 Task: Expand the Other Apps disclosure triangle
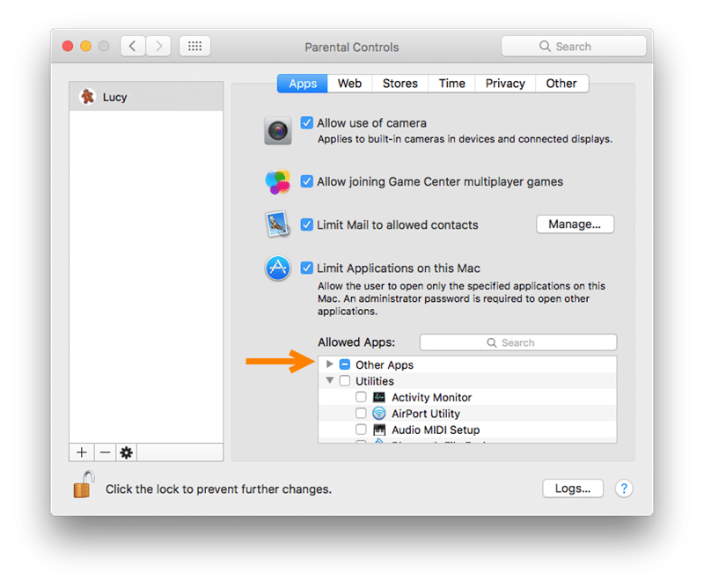pos(330,364)
